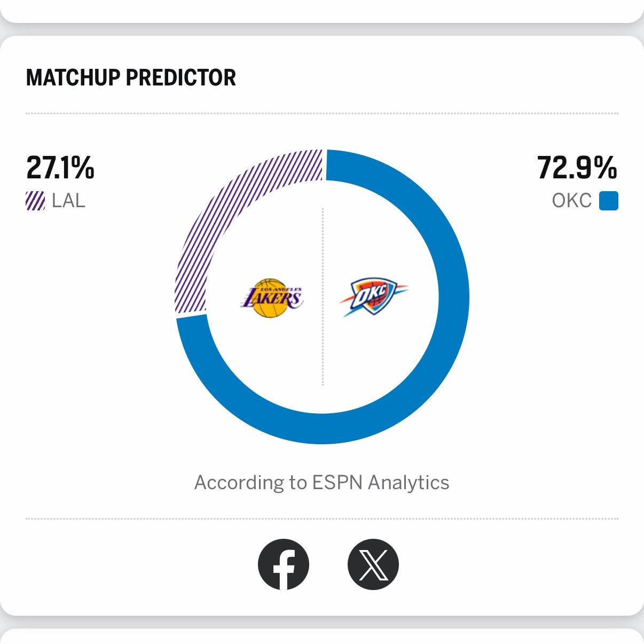Click the dotted line above share icons
The width and height of the screenshot is (644, 644).
[x=322, y=519]
